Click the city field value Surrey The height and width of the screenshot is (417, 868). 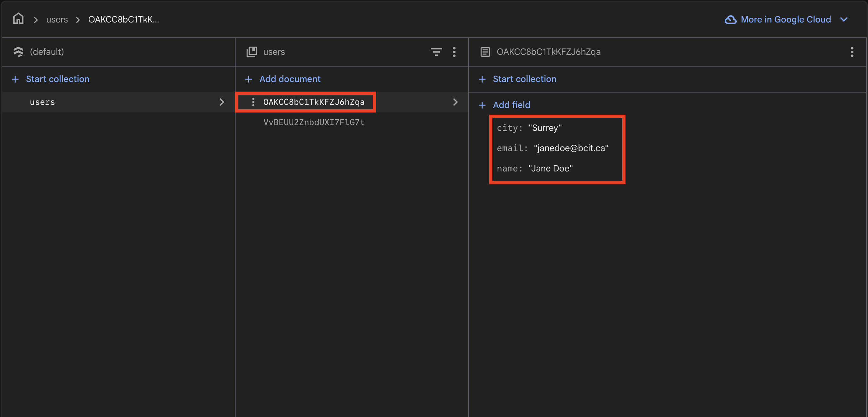tap(545, 128)
